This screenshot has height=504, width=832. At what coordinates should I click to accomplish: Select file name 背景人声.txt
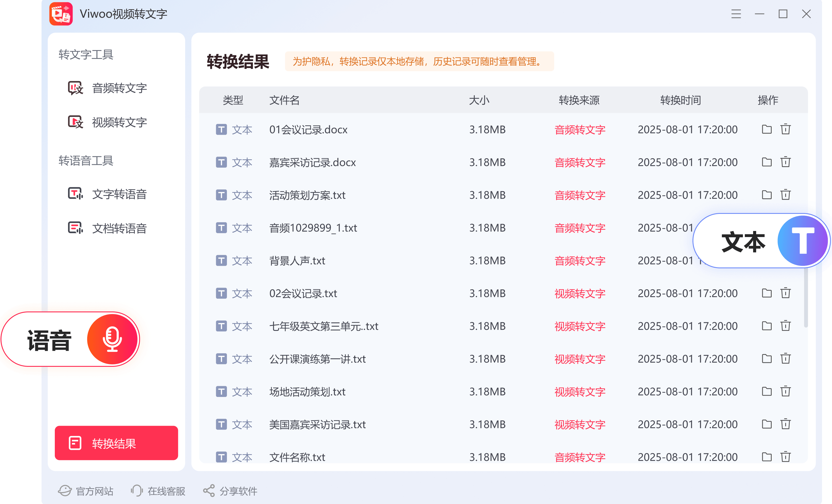(297, 261)
